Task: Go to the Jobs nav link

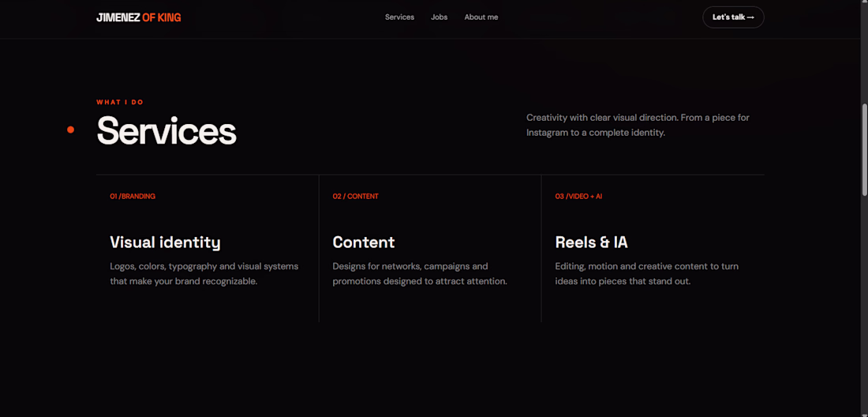Action: tap(439, 17)
